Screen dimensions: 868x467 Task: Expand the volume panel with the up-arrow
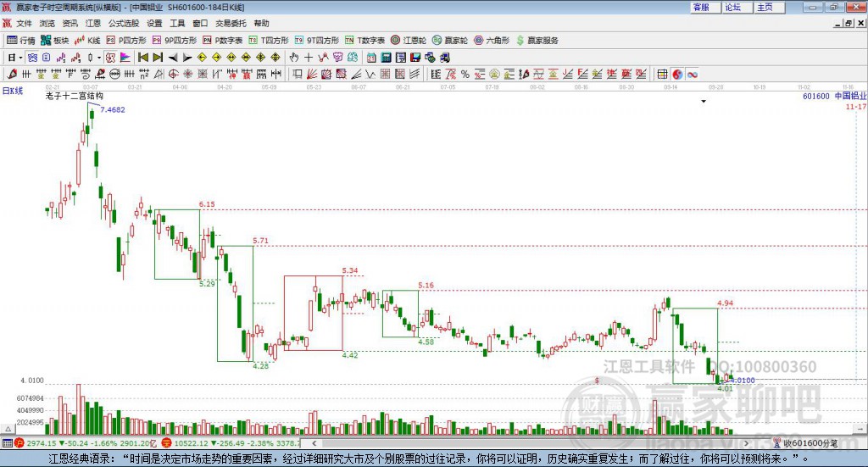8,429
